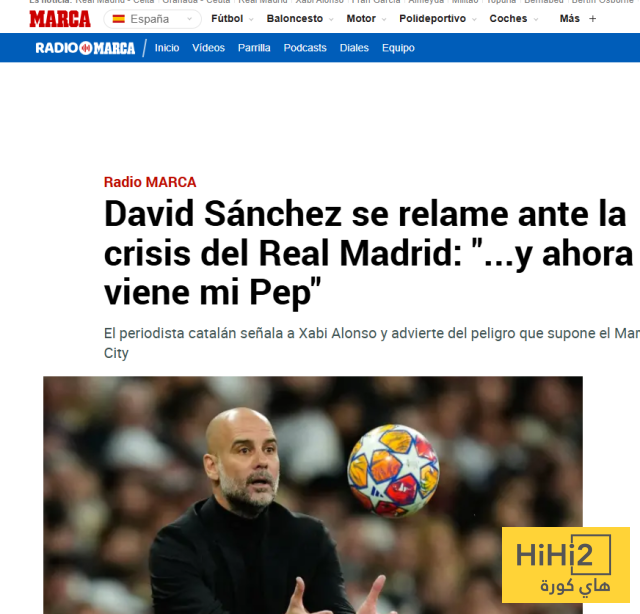Open the Podcasts section
Viewport: 640px width, 614px height.
tap(305, 48)
